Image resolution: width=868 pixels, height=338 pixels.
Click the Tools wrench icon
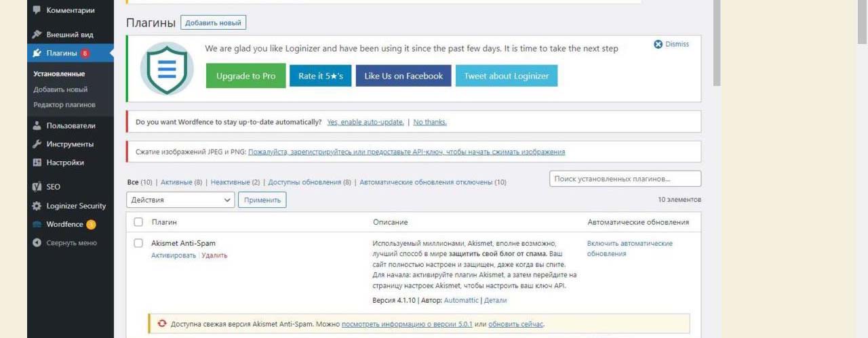click(37, 144)
